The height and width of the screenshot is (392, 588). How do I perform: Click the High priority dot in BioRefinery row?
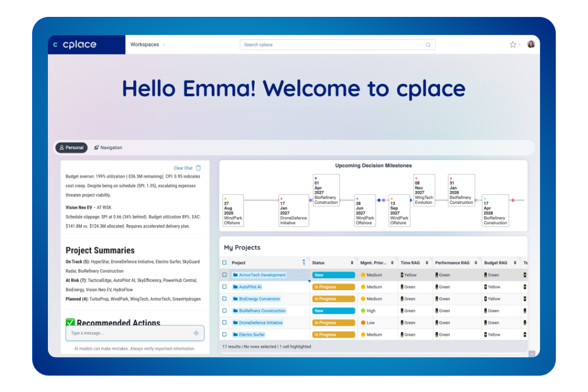pos(363,310)
